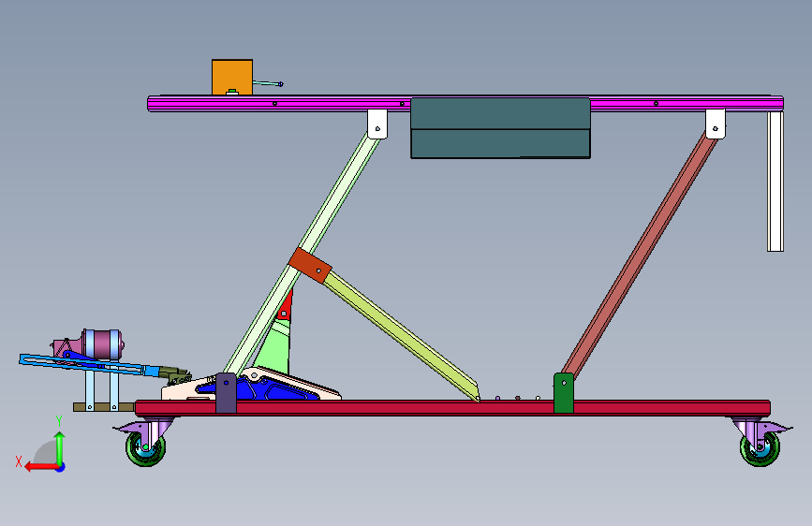The image size is (812, 526).
Task: Click the olive mounting plate under the motor
Action: pos(104,407)
